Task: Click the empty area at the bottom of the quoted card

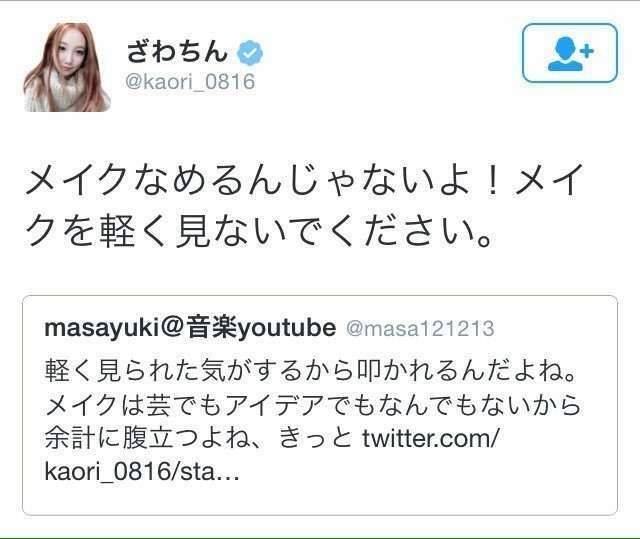Action: tap(320, 500)
